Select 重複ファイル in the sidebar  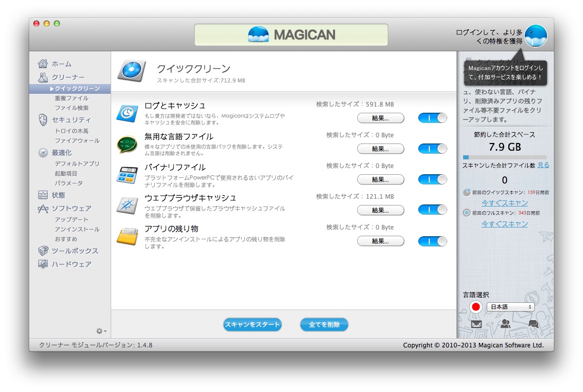pos(71,98)
